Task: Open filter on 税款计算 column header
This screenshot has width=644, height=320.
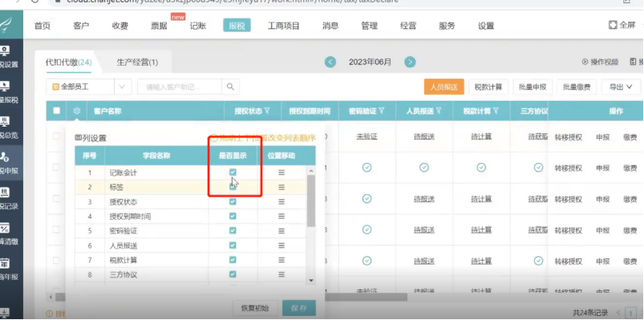Action: point(496,111)
